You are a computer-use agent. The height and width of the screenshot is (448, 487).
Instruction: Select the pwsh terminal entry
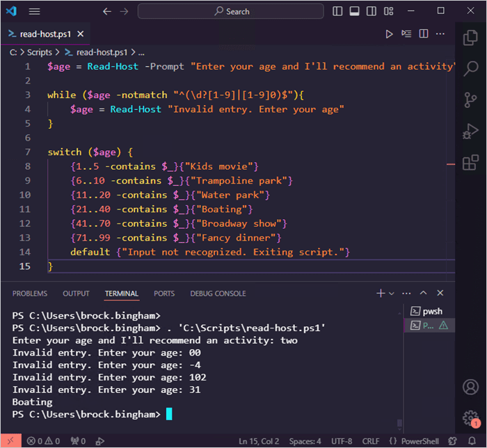tap(429, 311)
